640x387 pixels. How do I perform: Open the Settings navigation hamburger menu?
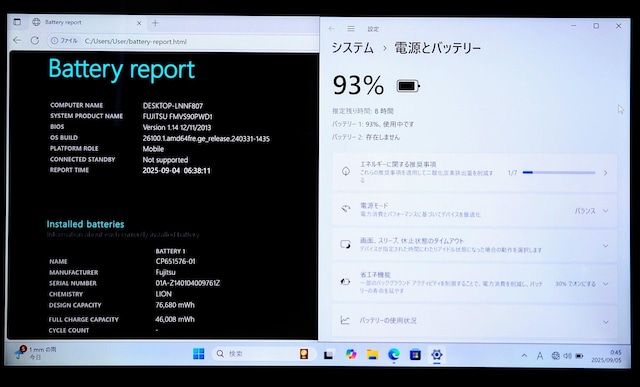click(351, 29)
